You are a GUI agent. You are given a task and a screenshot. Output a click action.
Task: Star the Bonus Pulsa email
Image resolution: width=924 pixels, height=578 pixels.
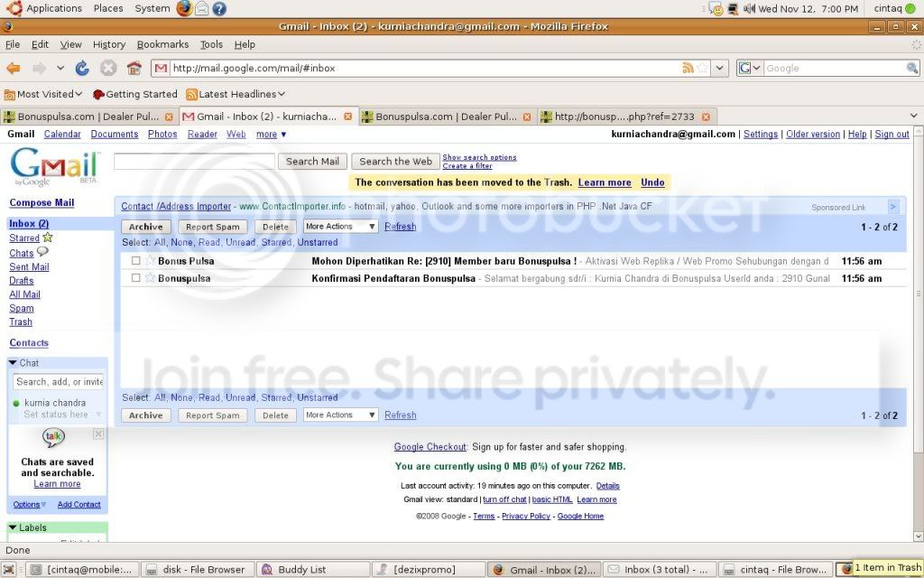(150, 261)
